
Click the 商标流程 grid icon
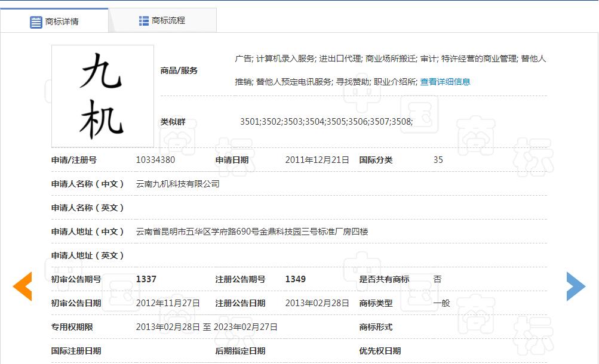pos(144,21)
